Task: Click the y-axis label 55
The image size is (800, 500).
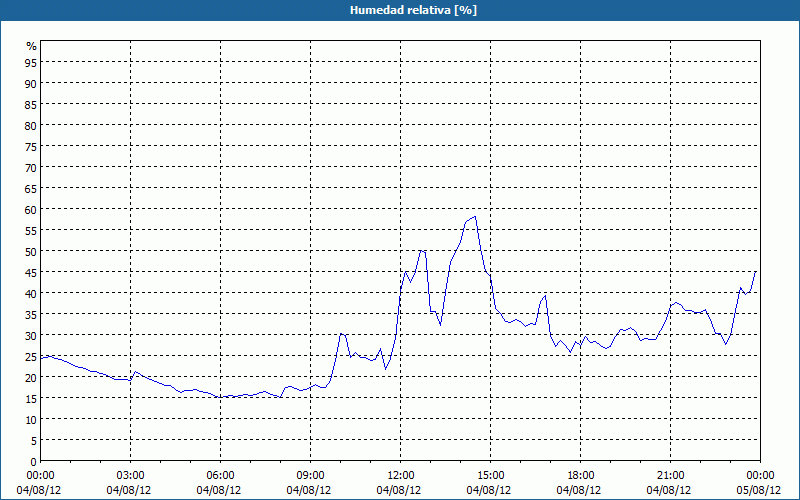Action: [x=31, y=230]
